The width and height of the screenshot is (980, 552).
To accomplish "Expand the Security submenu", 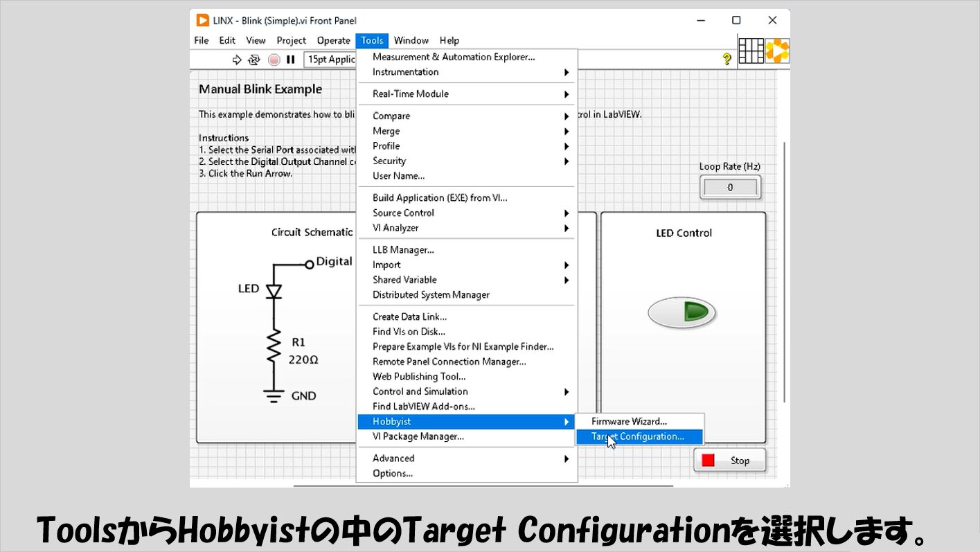I will pyautogui.click(x=466, y=161).
